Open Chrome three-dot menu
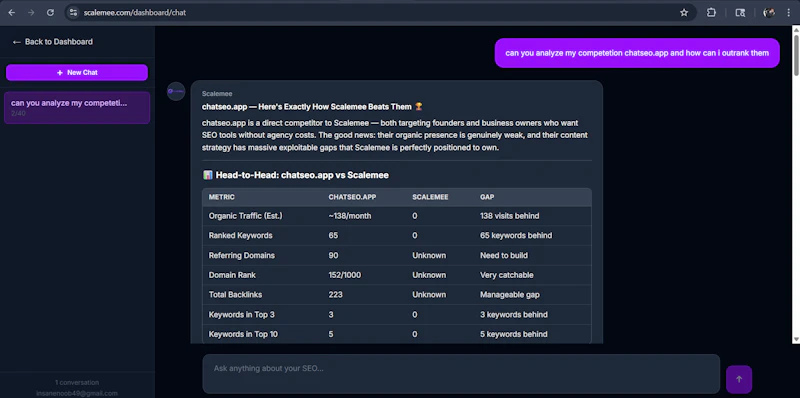 pos(789,13)
